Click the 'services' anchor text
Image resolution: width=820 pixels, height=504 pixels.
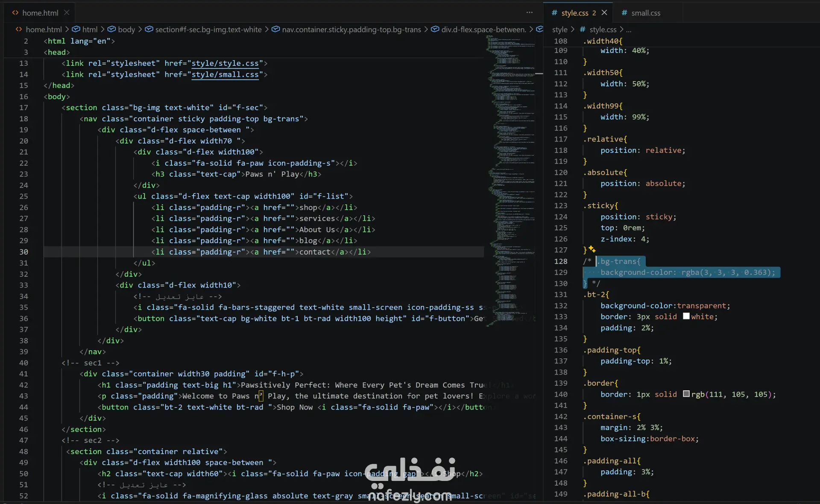coord(317,219)
